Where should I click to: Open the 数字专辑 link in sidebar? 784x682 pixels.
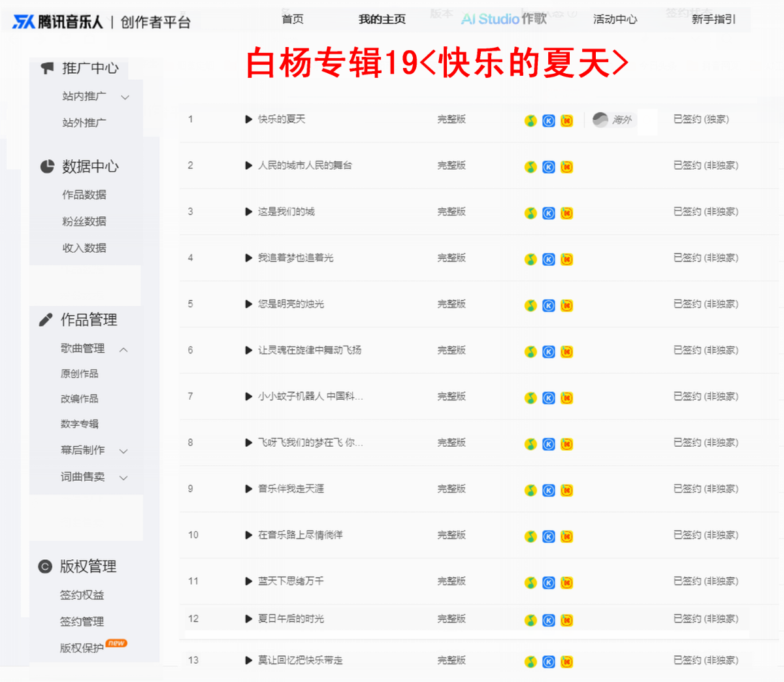pyautogui.click(x=80, y=424)
